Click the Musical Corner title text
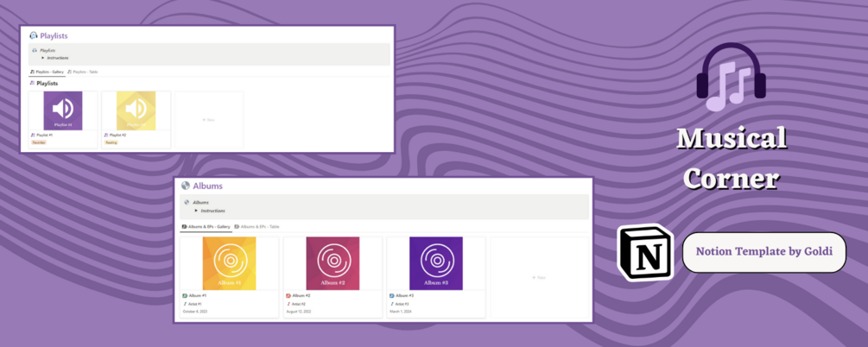 pos(732,158)
